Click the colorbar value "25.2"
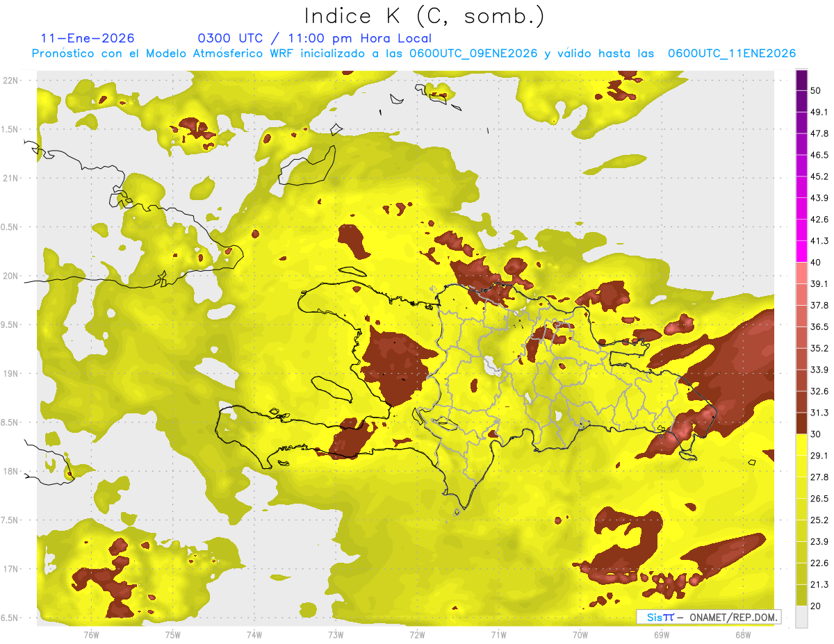834x644 pixels. [819, 520]
